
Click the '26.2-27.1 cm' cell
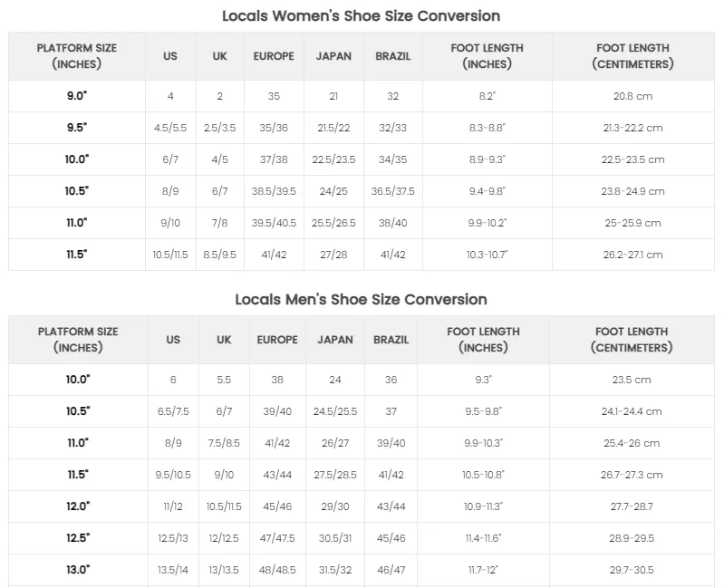pos(632,255)
